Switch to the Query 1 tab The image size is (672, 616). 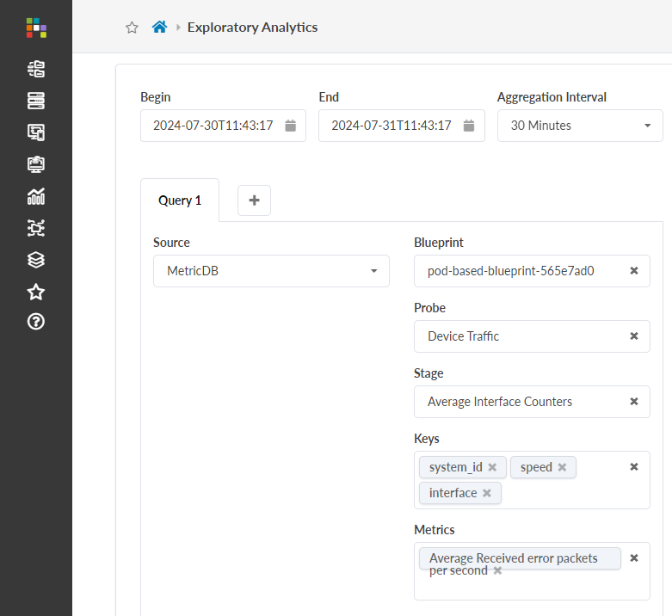tap(180, 200)
